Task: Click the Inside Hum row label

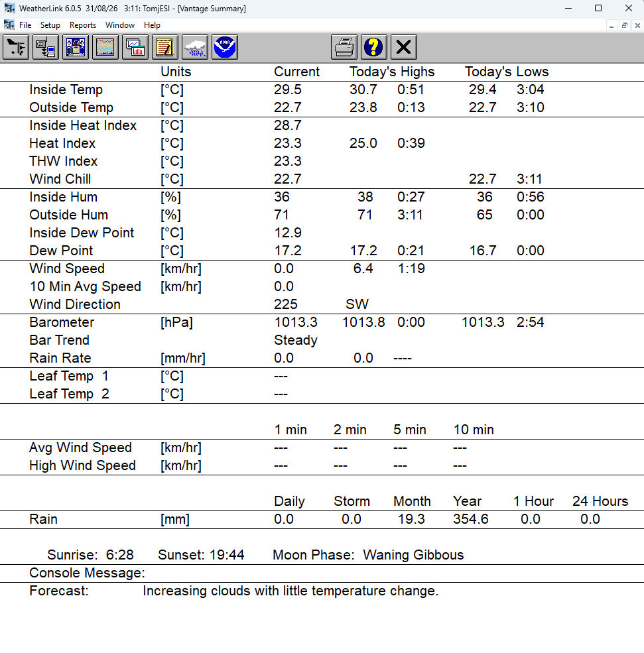Action: coord(63,197)
